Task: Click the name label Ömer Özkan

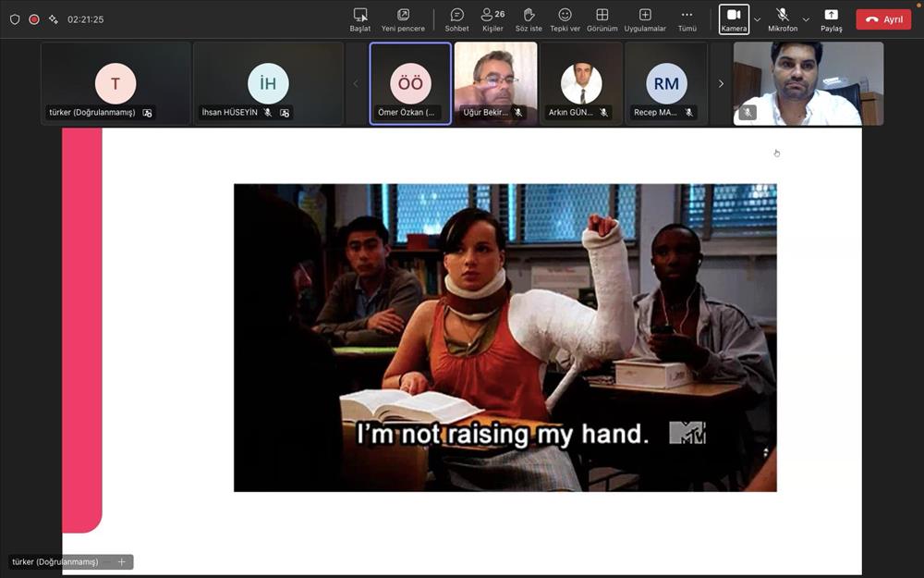Action: coord(406,112)
